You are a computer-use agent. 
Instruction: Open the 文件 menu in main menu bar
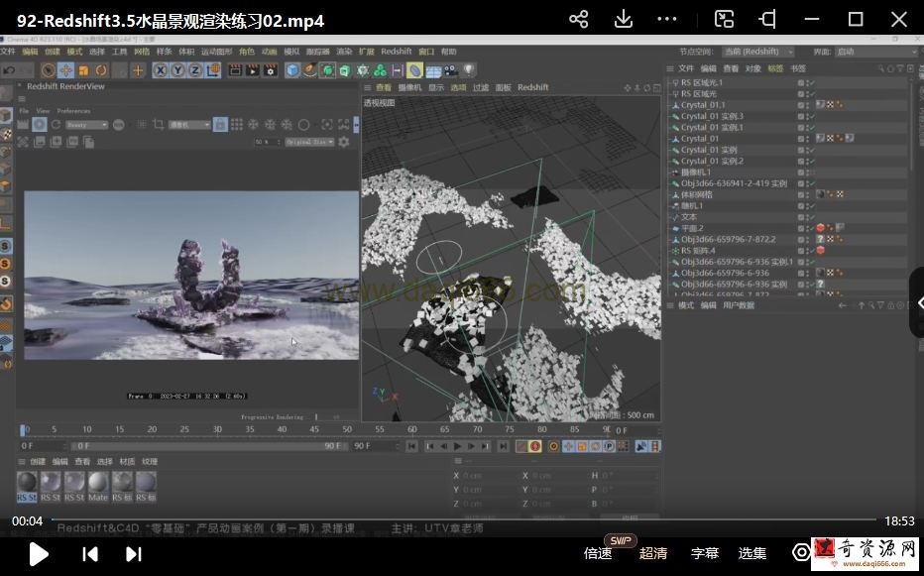tap(8, 52)
